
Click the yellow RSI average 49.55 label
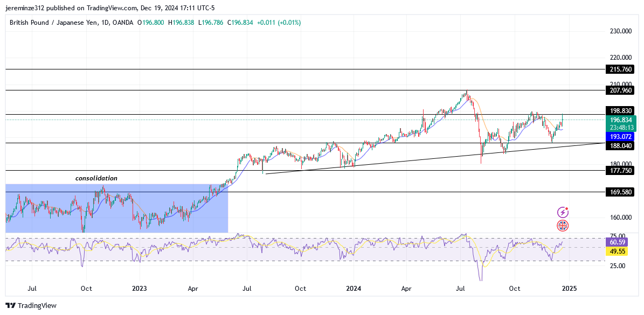click(x=617, y=251)
